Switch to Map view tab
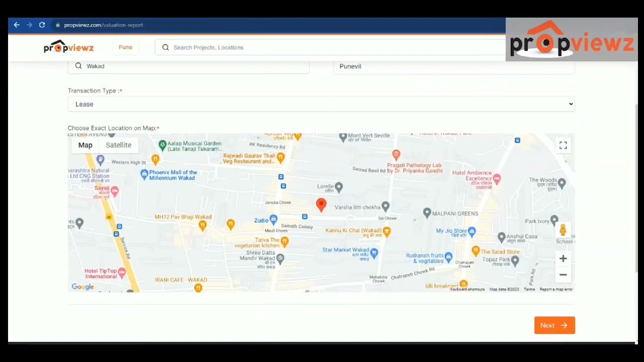This screenshot has width=644, height=362. [x=86, y=145]
